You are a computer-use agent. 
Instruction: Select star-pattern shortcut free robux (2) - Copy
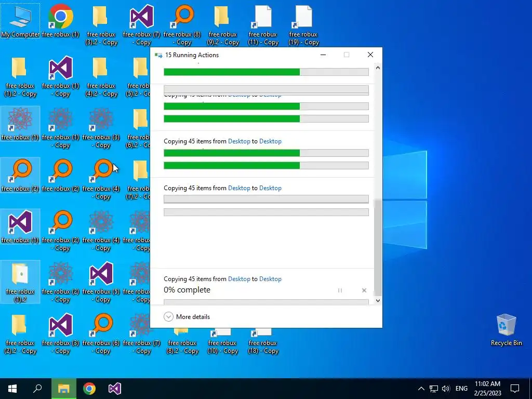click(x=60, y=282)
